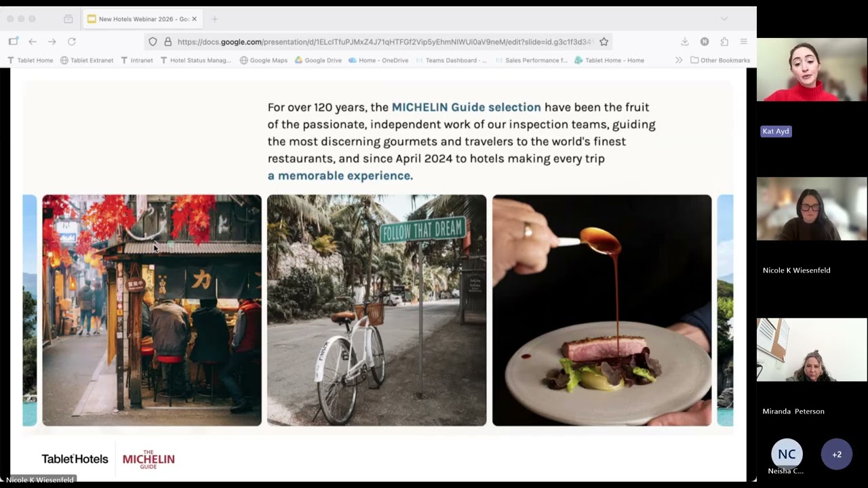Click the 'a memorable experience.' text
The image size is (868, 488).
coord(340,176)
